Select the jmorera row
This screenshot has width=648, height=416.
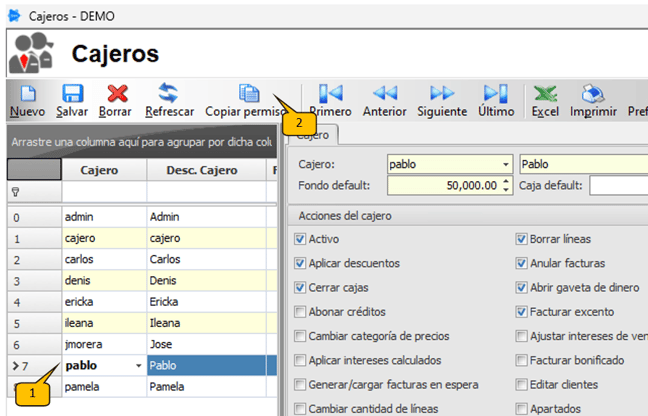[142, 345]
